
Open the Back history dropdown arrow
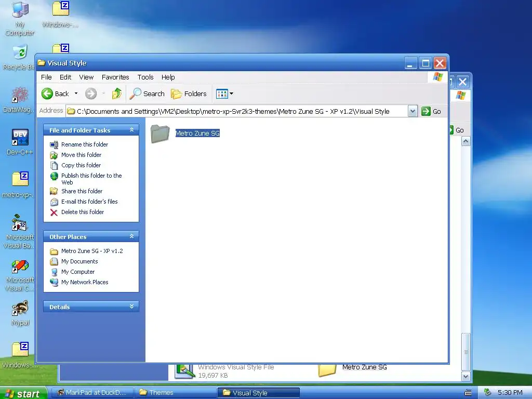click(76, 94)
